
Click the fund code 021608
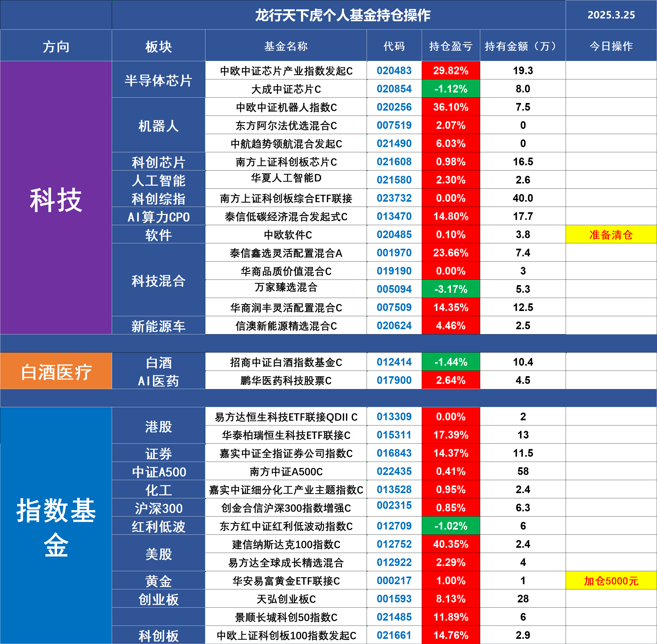pyautogui.click(x=394, y=162)
